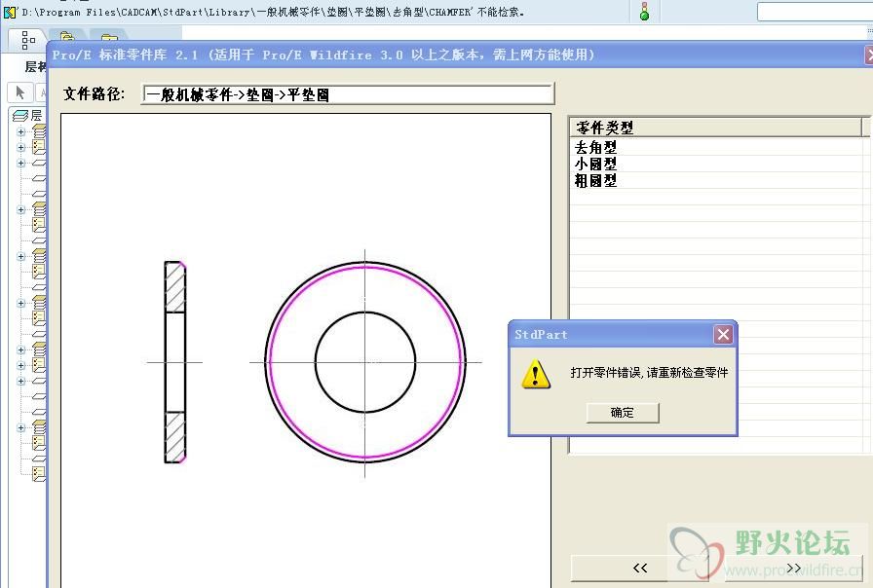Viewport: 873px width, 588px height.
Task: Select 去角型 in the part type list
Action: [x=595, y=147]
